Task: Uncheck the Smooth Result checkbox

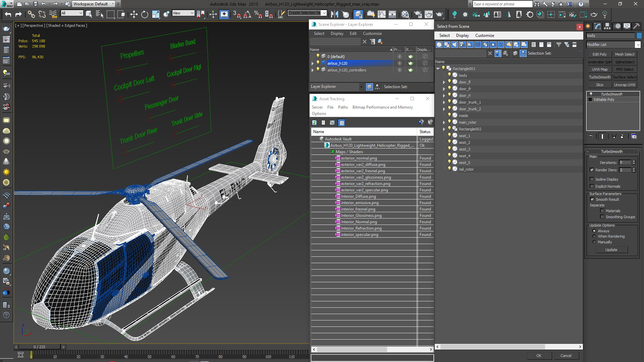Action: coord(592,199)
